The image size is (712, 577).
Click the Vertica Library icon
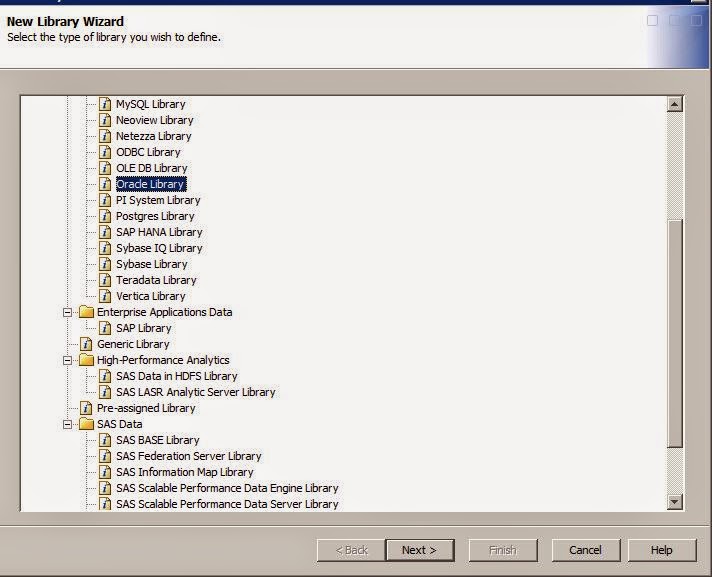point(105,296)
